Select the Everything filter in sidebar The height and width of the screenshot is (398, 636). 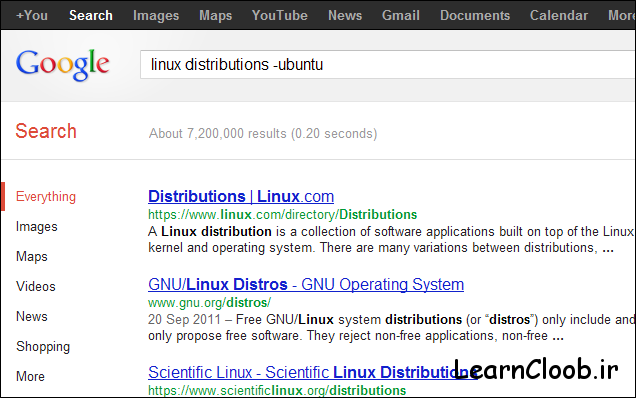click(46, 197)
